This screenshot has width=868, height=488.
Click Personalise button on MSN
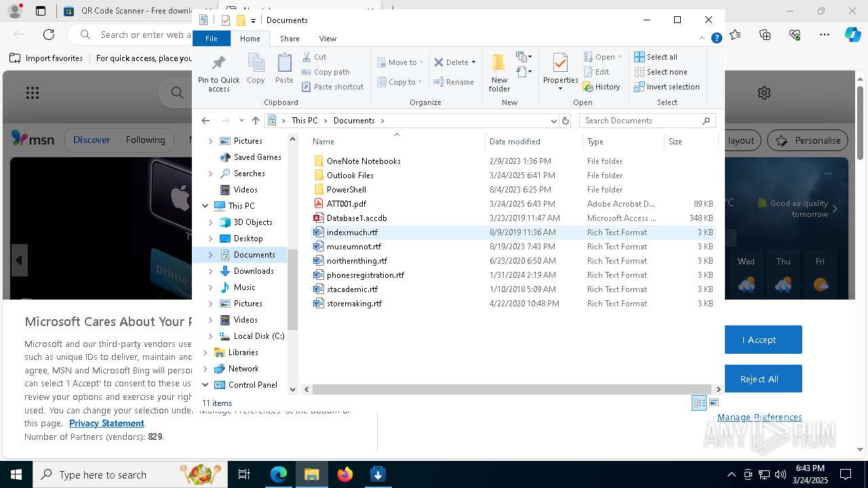pyautogui.click(x=808, y=140)
